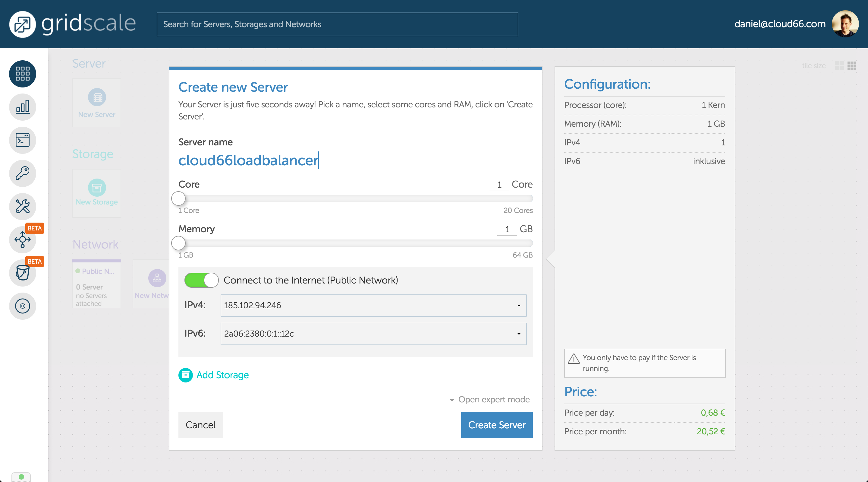Open the dashboard grid icon in sidebar

click(23, 74)
